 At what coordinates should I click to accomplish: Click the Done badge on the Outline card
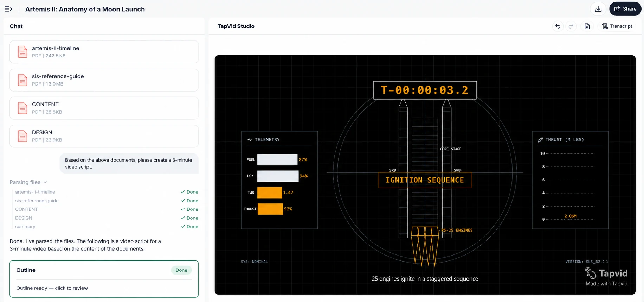pos(181,270)
